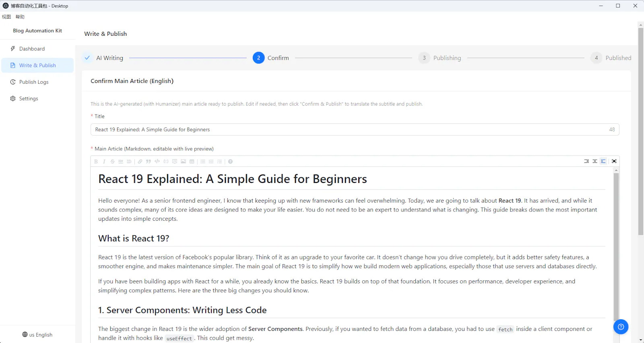
Task: Apply bold formatting in the editor toolbar
Action: (96, 162)
